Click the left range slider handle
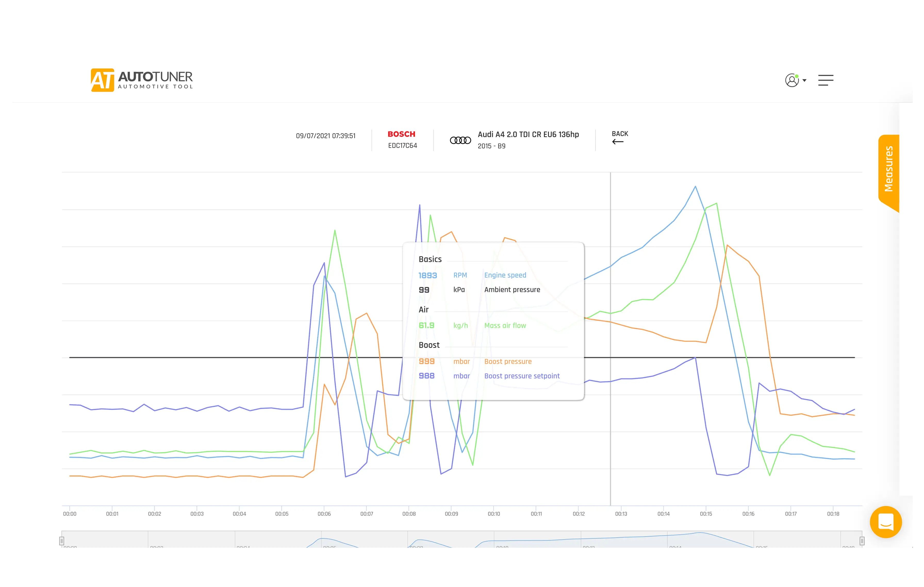 tap(62, 541)
